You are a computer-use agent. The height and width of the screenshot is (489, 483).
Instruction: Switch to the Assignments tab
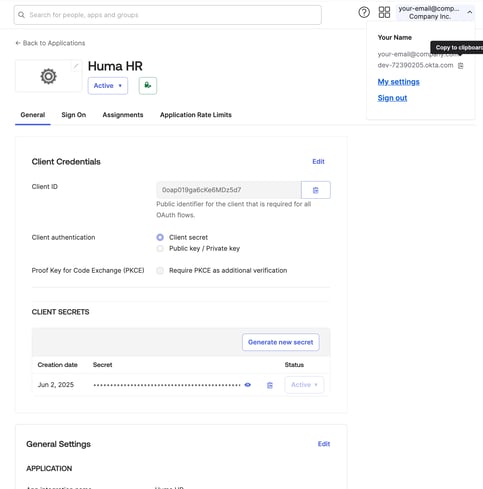123,115
